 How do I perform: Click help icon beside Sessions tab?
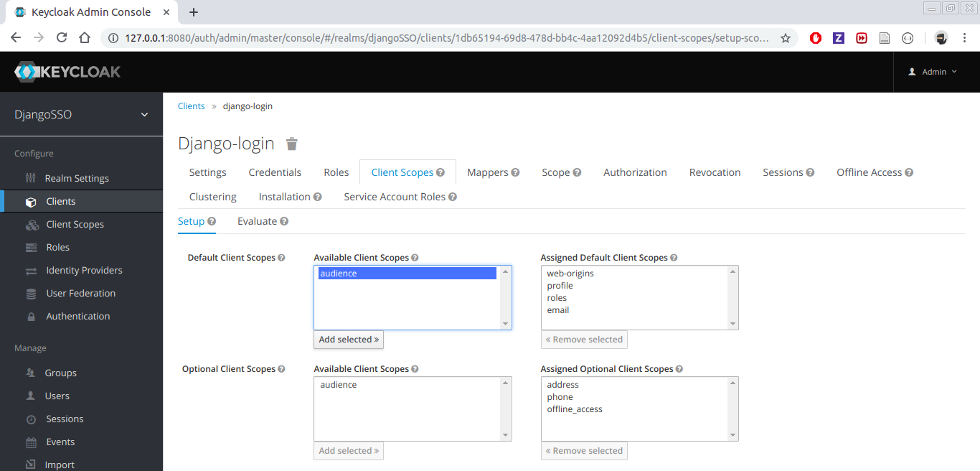[x=810, y=172]
